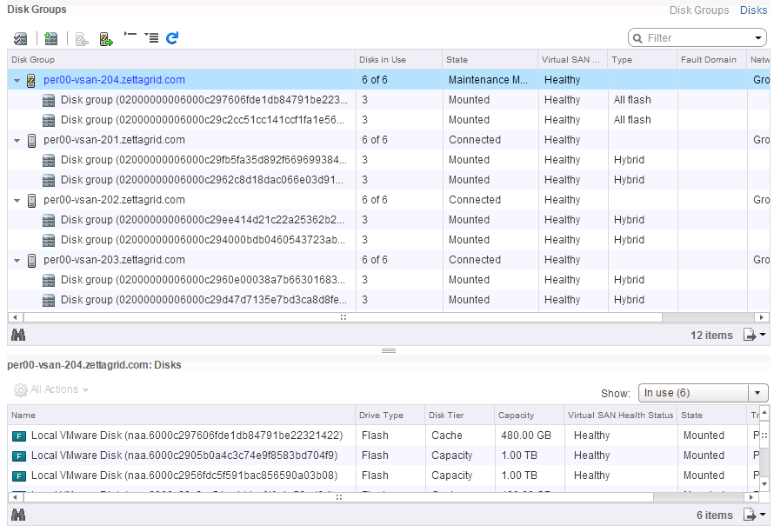This screenshot has height=532, width=774.
Task: Open the export icon beside 6 items
Action: tap(750, 515)
